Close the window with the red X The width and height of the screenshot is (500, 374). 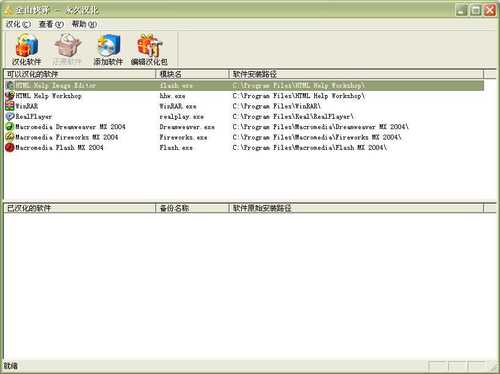point(490,10)
